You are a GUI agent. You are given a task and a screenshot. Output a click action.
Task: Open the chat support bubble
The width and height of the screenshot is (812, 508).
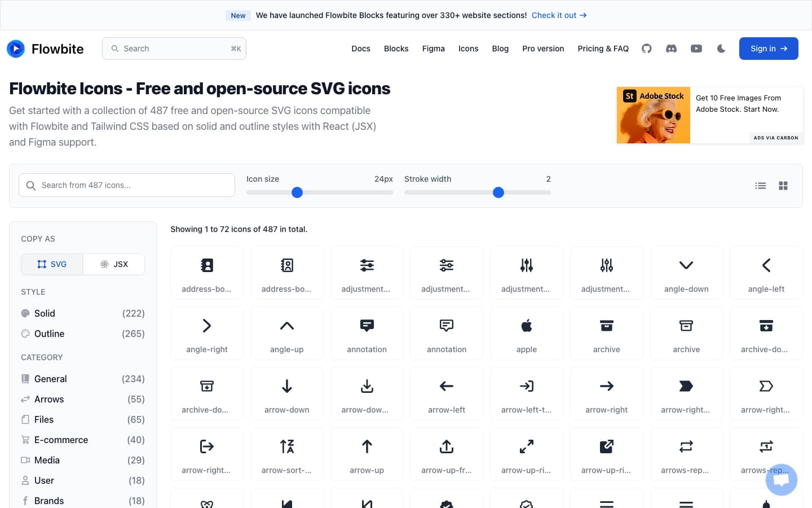pyautogui.click(x=782, y=480)
